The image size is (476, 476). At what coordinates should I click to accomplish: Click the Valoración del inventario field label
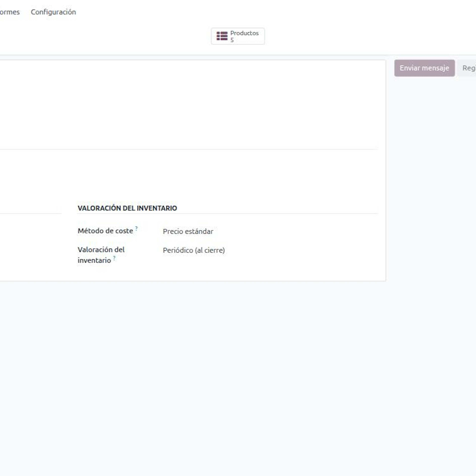101,255
